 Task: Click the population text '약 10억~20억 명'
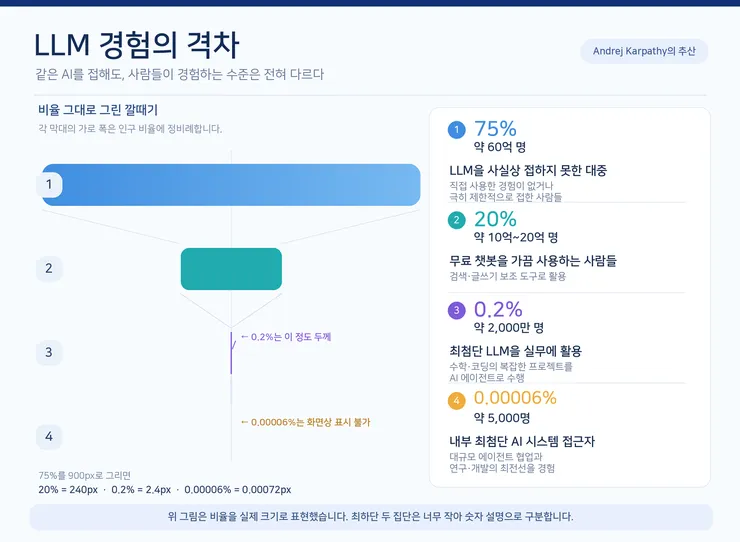click(x=516, y=237)
